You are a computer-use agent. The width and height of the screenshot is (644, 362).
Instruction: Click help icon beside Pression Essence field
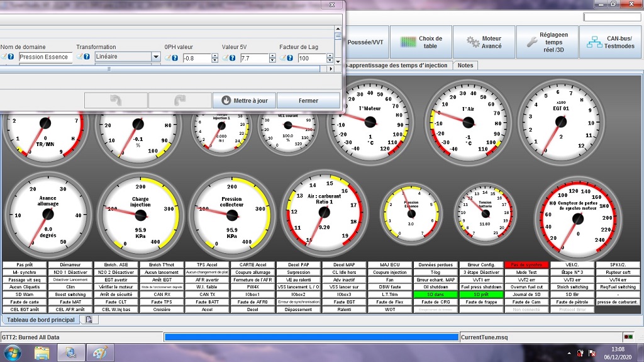[12, 57]
